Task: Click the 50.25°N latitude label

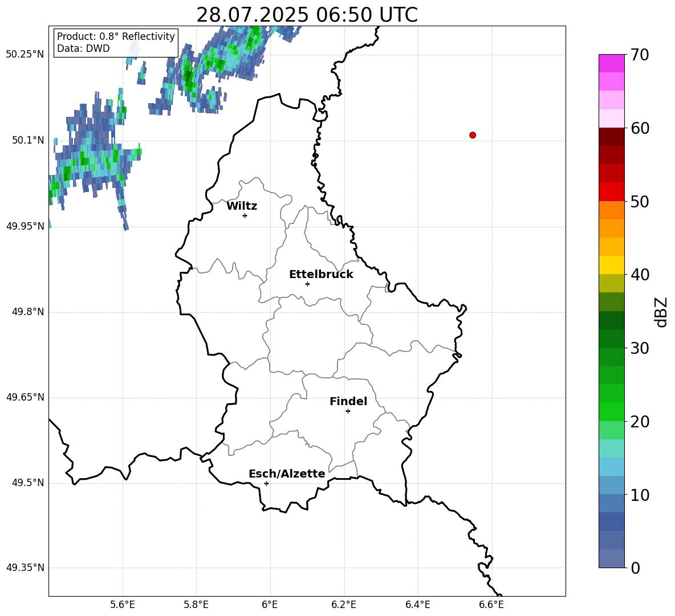Action: pos(25,55)
